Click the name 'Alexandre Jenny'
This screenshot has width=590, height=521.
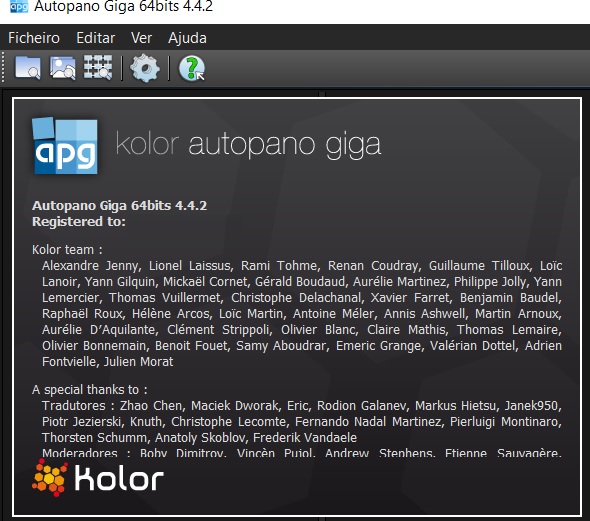pos(90,266)
